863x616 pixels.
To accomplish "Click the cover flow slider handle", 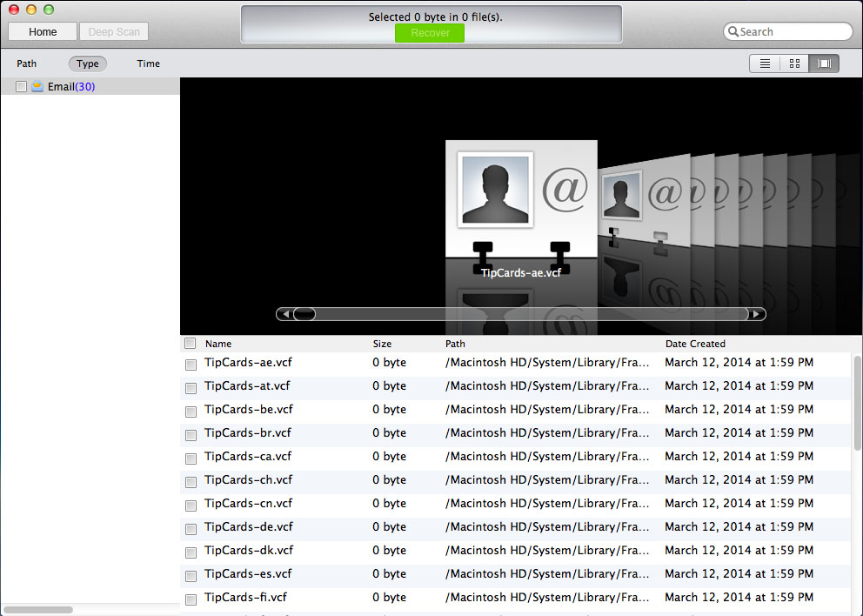I will coord(304,314).
